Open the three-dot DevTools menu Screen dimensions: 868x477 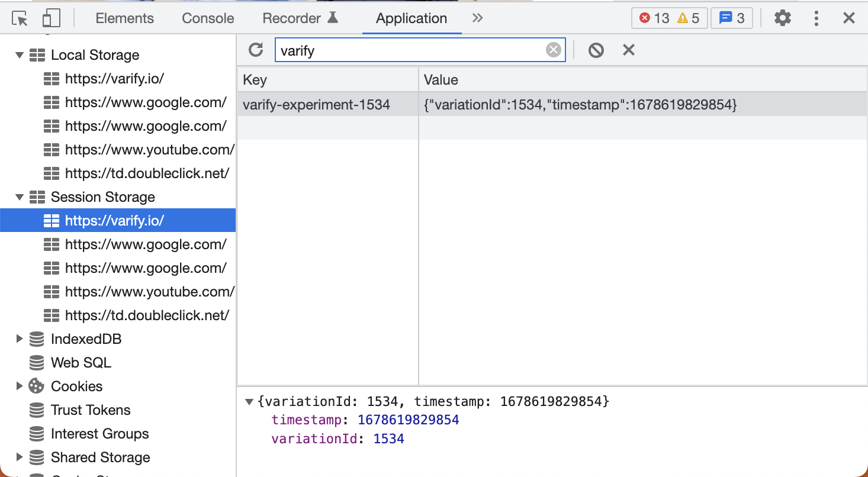pyautogui.click(x=816, y=18)
